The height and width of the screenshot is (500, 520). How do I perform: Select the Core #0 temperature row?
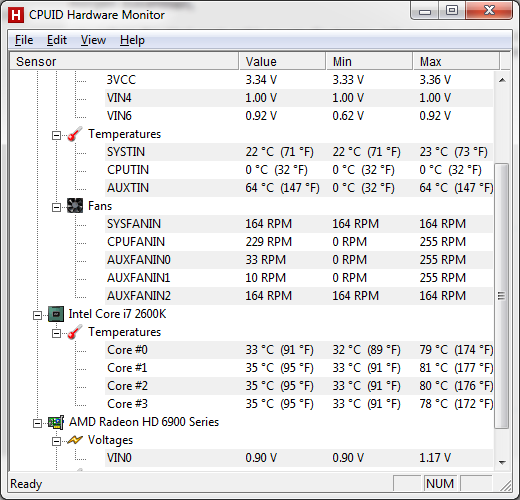299,350
